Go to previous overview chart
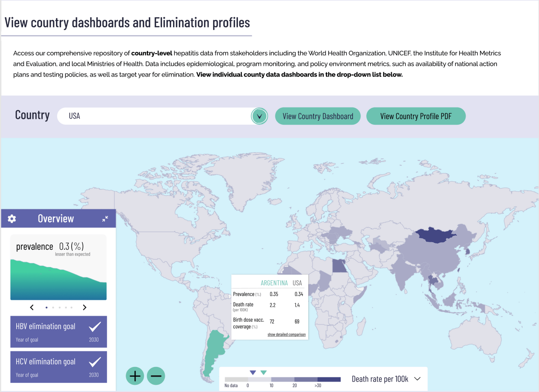This screenshot has width=539, height=392. pos(32,307)
